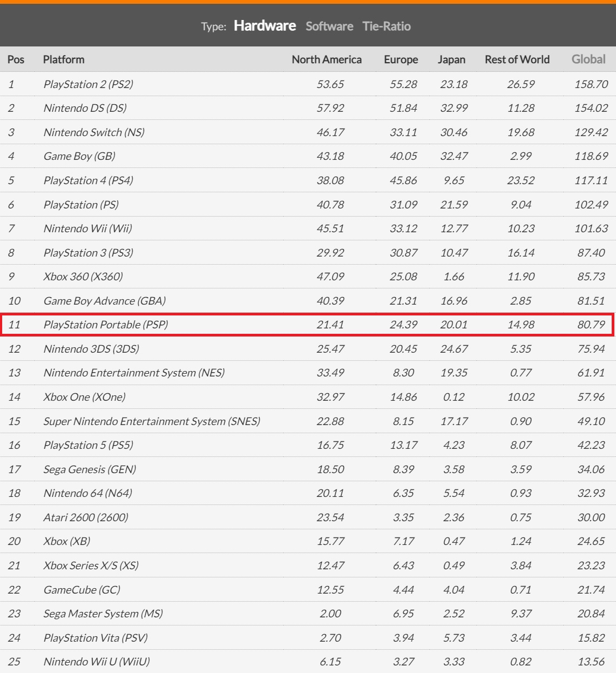
Task: Open the Nintendo Wii (Wii) platform link
Action: point(88,228)
